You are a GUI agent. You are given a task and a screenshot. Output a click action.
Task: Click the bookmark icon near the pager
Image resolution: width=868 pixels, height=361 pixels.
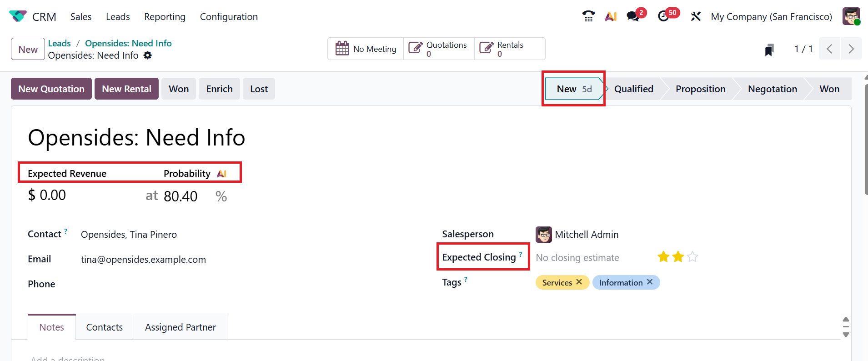pos(769,49)
